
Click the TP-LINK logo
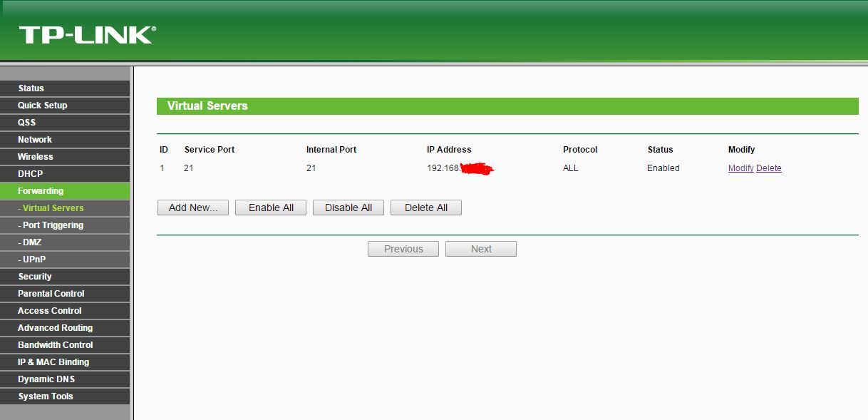tap(87, 35)
